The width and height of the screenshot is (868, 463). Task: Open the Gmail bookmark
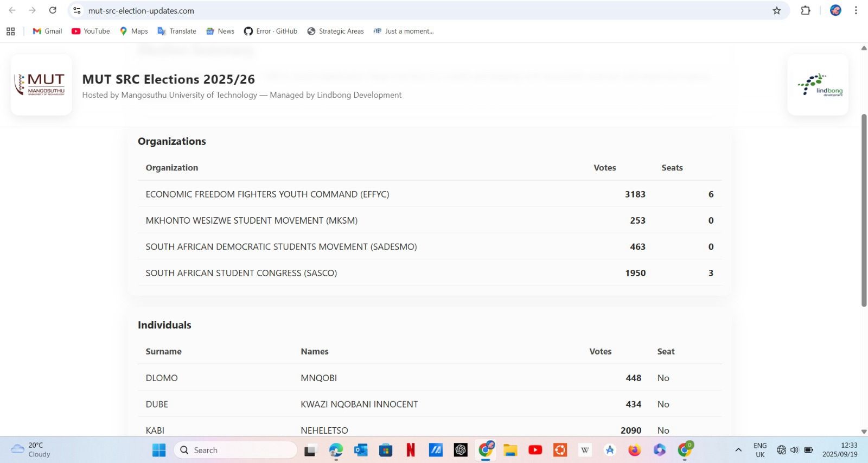(48, 31)
